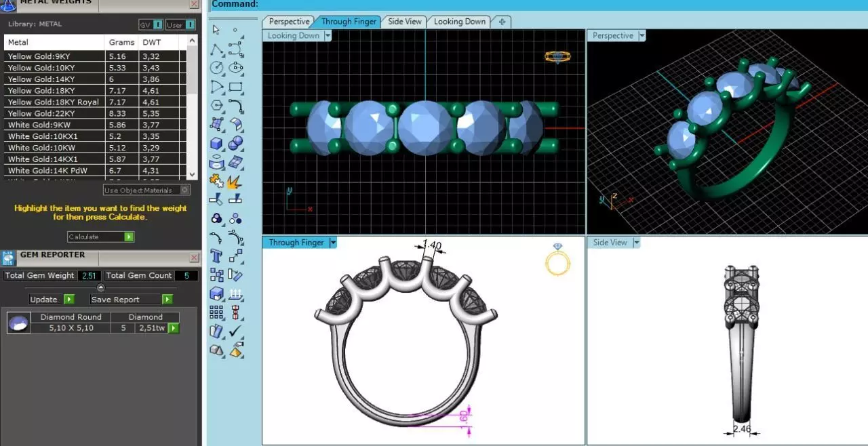Click the Metal column header
Screen dimensions: 868x446
pos(55,43)
